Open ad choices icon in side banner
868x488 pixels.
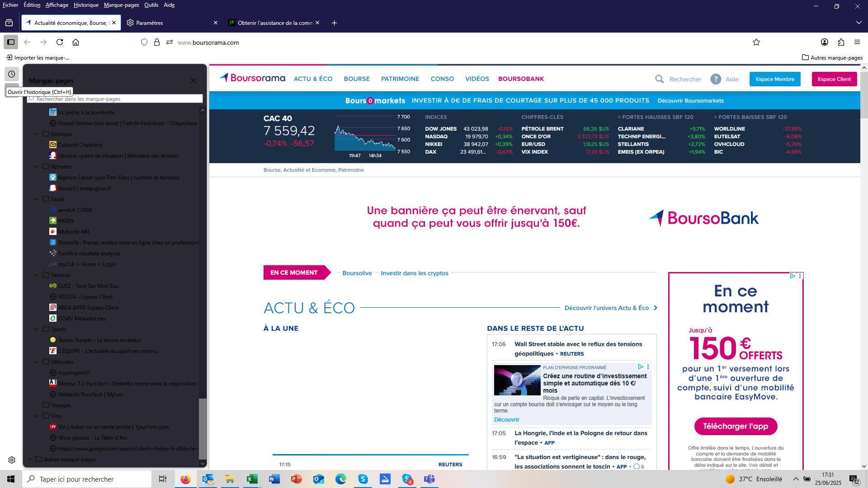tap(793, 276)
